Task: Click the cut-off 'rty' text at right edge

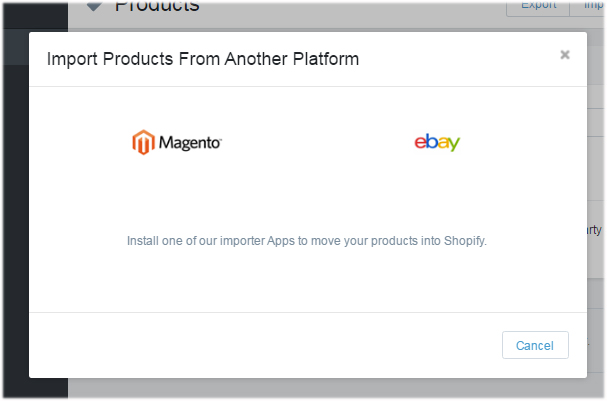Action: click(594, 230)
